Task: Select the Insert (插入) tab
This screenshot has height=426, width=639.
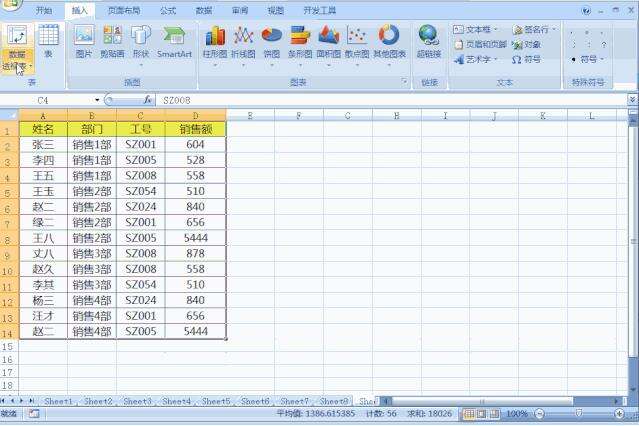Action: pos(79,11)
